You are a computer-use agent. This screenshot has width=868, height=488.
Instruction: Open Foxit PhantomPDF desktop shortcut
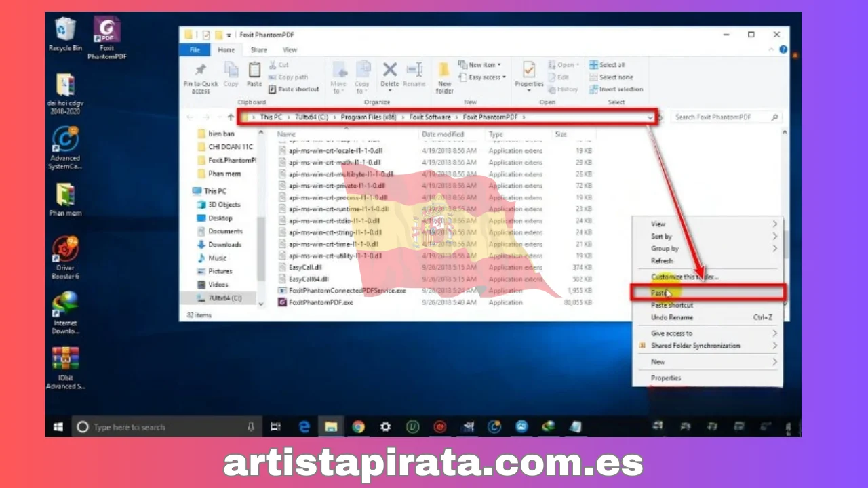tap(107, 38)
